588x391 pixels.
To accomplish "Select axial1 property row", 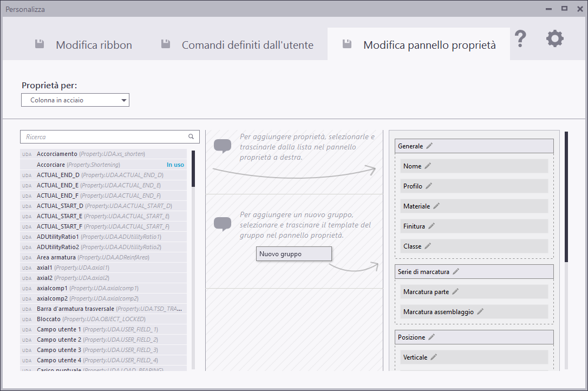I will (x=103, y=268).
